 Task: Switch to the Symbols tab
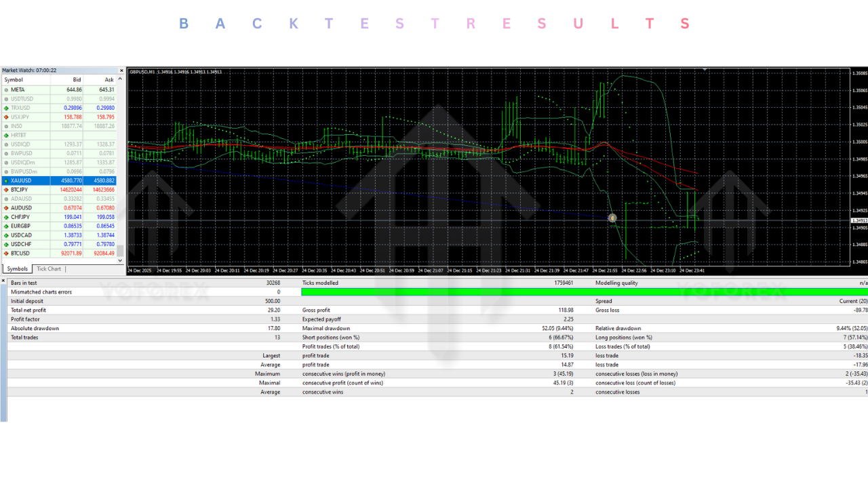(16, 268)
